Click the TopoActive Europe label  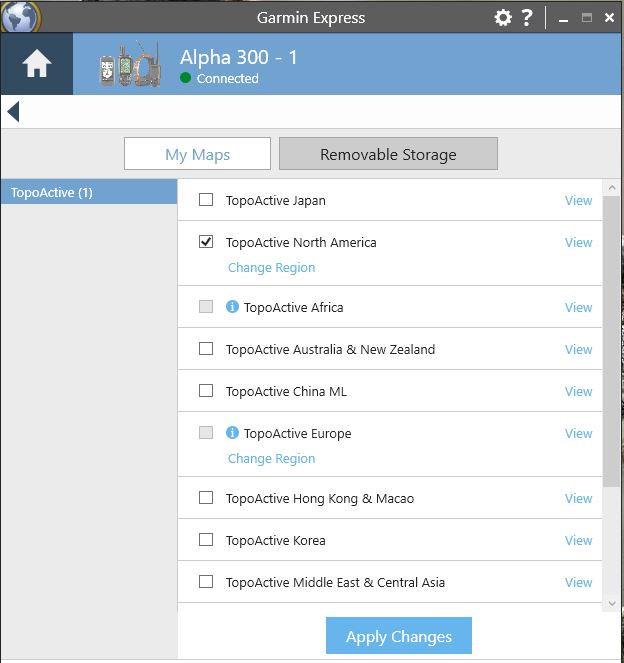point(298,433)
